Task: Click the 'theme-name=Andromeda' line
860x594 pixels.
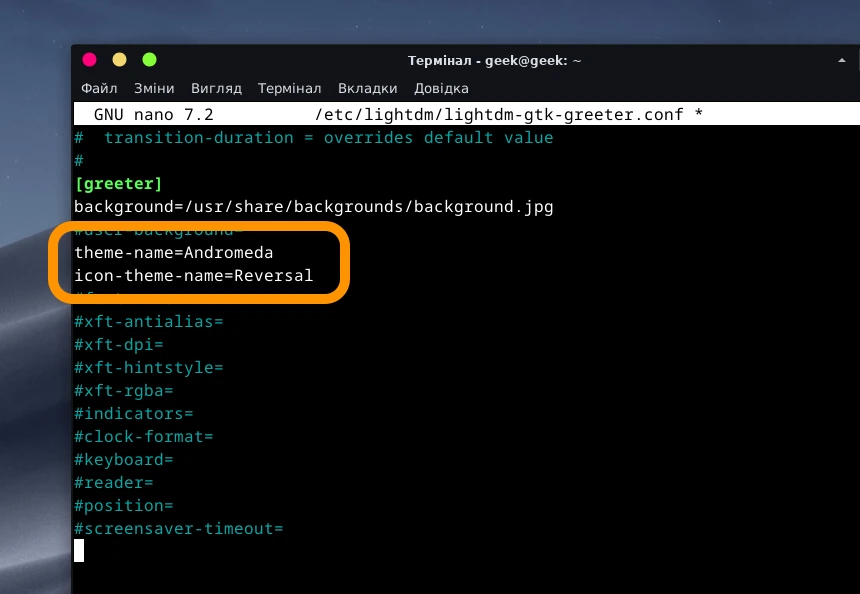Action: pos(174,253)
